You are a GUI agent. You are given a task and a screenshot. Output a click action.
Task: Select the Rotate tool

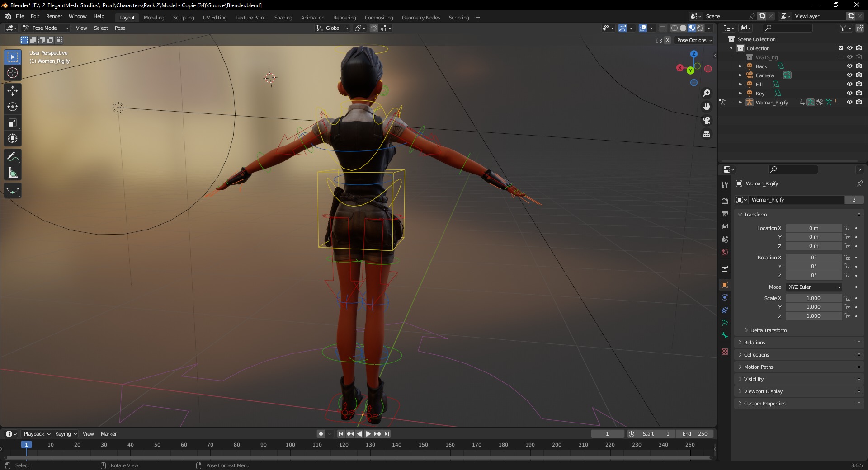pyautogui.click(x=13, y=107)
